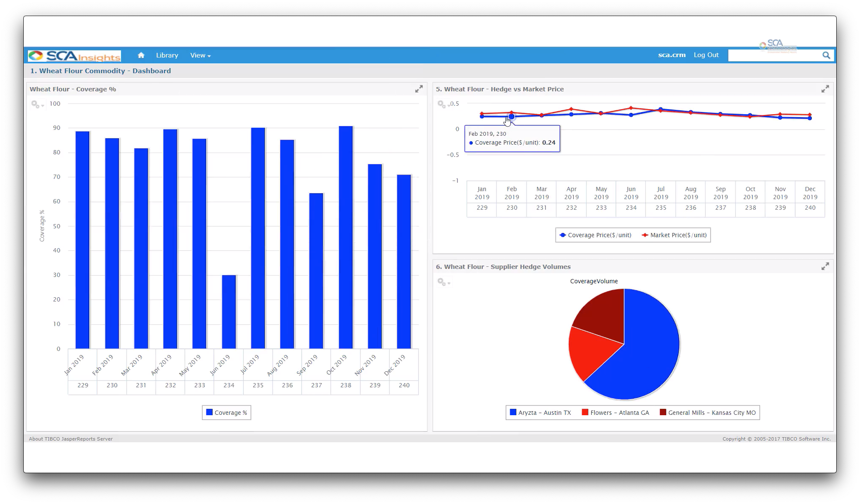Click the 'Wheat Flour - Coverage %' panel title
860x504 pixels.
pos(73,89)
